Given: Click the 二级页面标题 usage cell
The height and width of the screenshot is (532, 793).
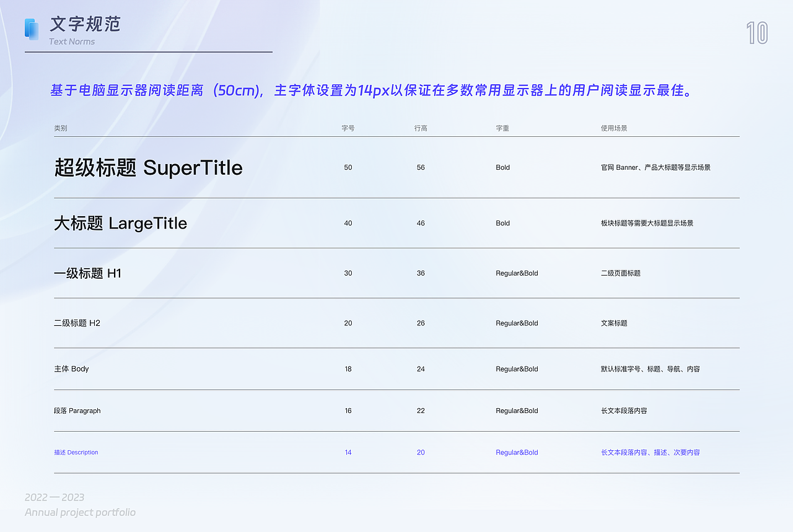Looking at the screenshot, I should point(620,273).
